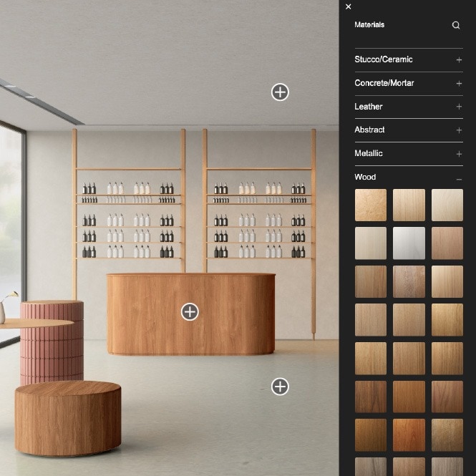476x476 pixels.
Task: Click the Abstract label
Action: click(x=369, y=130)
